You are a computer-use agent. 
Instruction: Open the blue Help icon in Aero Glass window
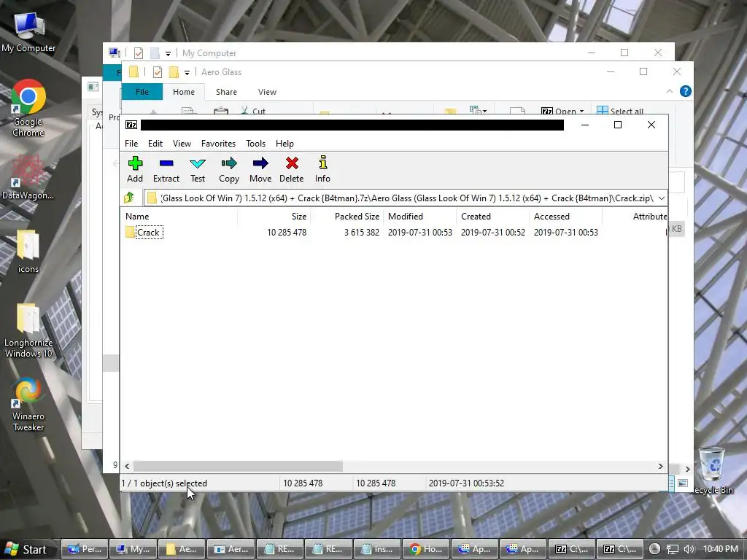point(686,91)
